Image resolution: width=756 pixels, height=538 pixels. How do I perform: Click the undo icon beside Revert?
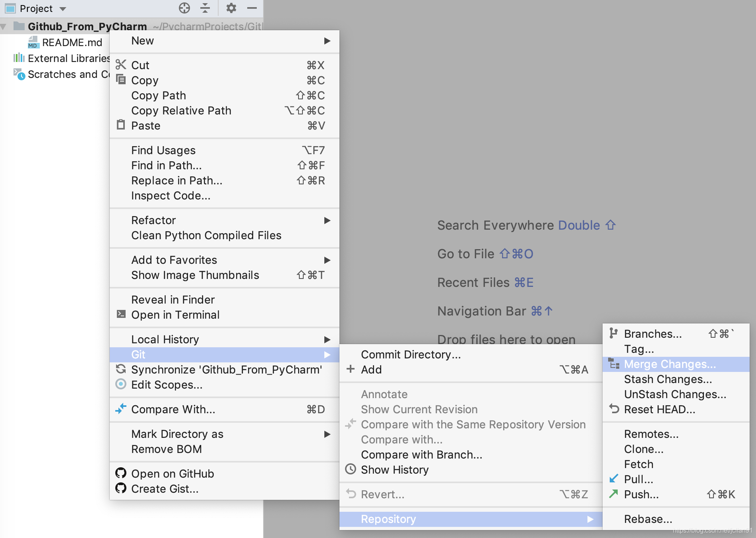click(351, 493)
